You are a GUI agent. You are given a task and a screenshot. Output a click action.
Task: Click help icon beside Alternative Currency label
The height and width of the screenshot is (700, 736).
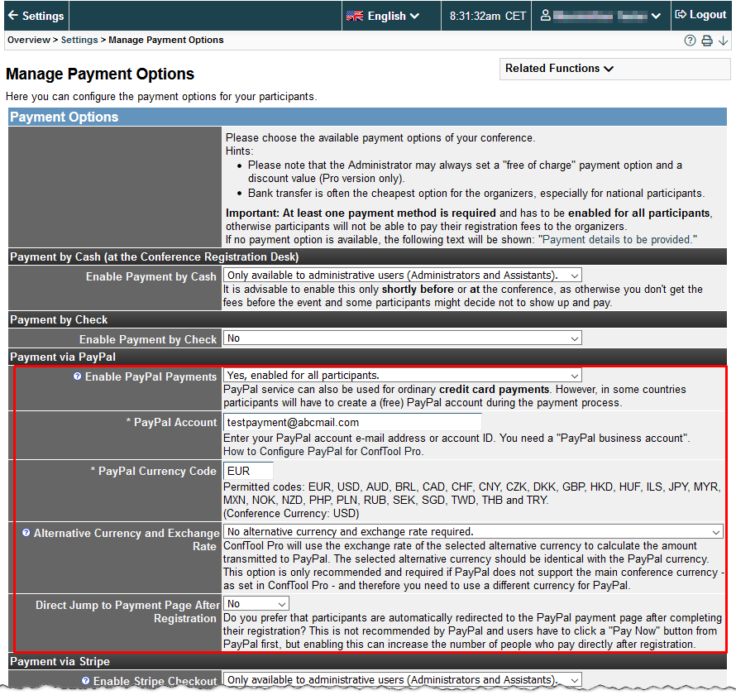(26, 533)
